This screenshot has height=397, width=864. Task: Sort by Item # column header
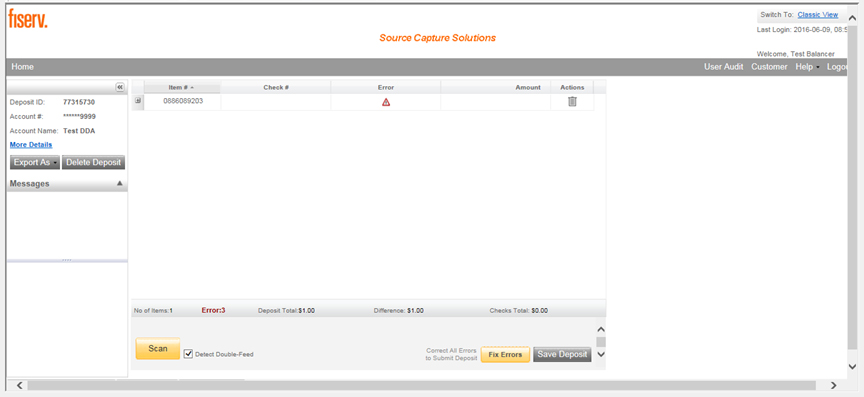point(182,87)
